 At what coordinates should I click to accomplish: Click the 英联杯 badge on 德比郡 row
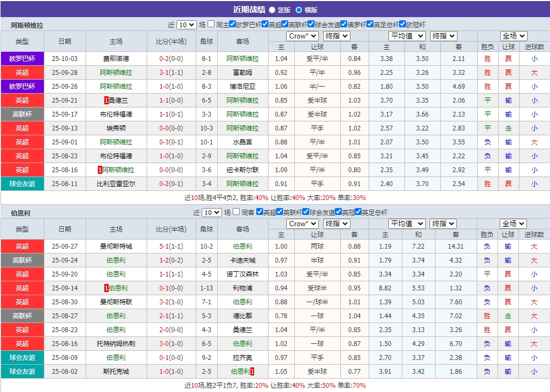point(22,316)
